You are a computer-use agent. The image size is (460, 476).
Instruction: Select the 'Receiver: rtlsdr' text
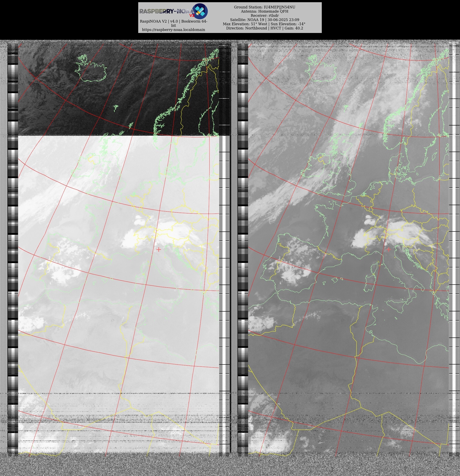point(264,15)
